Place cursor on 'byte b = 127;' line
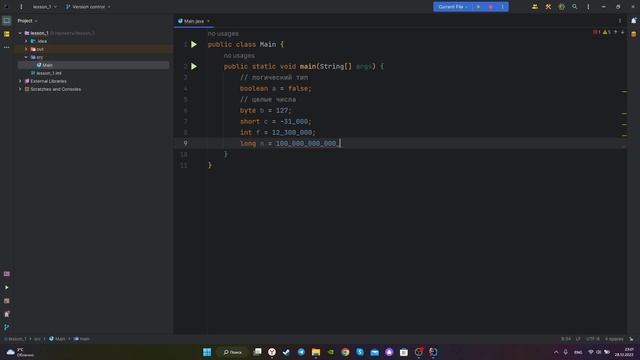Viewport: 640px width, 360px height. [x=265, y=110]
